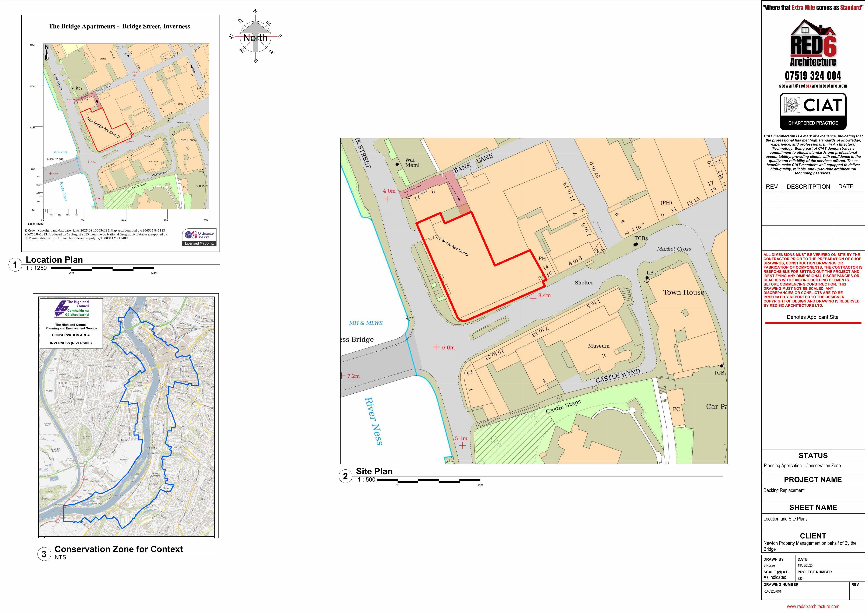Screen dimensions: 868x614
Task: Click the Ordnance Survey Licensed Mapping logo
Action: coord(199,237)
